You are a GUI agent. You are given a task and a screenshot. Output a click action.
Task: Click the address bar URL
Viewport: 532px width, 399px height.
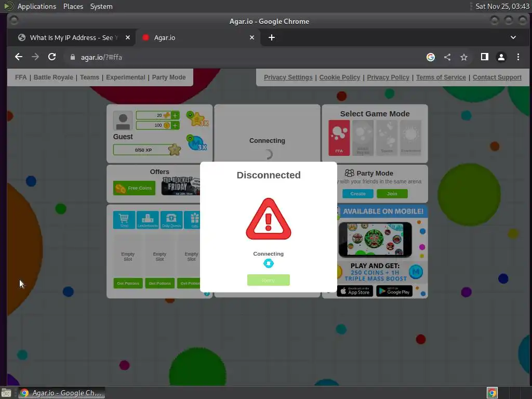tap(101, 57)
